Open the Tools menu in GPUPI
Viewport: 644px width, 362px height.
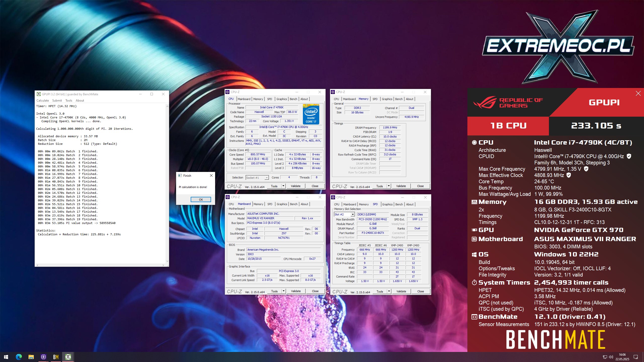(69, 101)
